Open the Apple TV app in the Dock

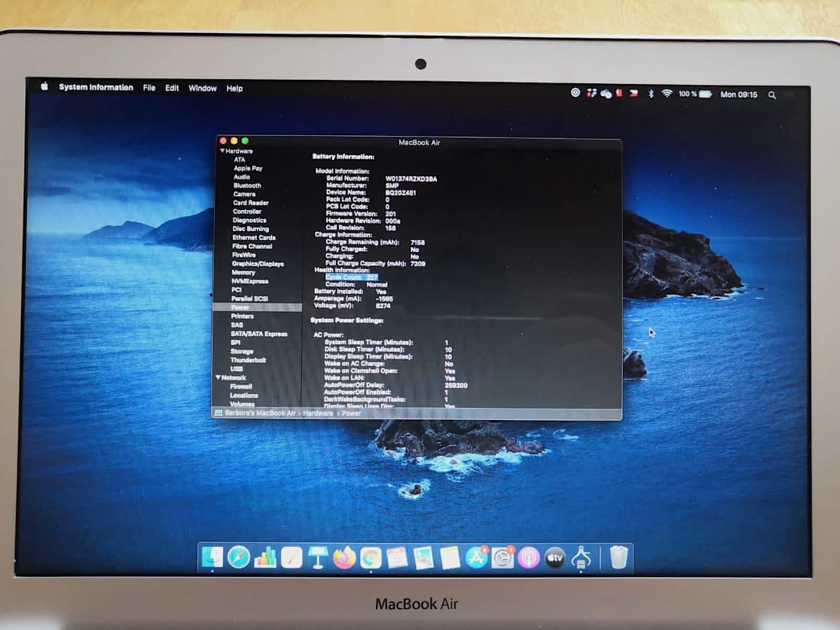tap(555, 558)
